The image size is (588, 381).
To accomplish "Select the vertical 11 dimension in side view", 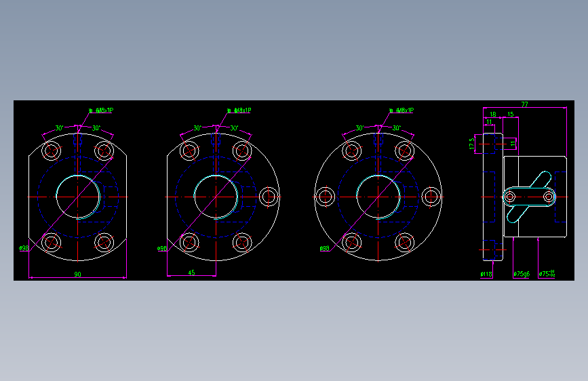I will tap(513, 143).
